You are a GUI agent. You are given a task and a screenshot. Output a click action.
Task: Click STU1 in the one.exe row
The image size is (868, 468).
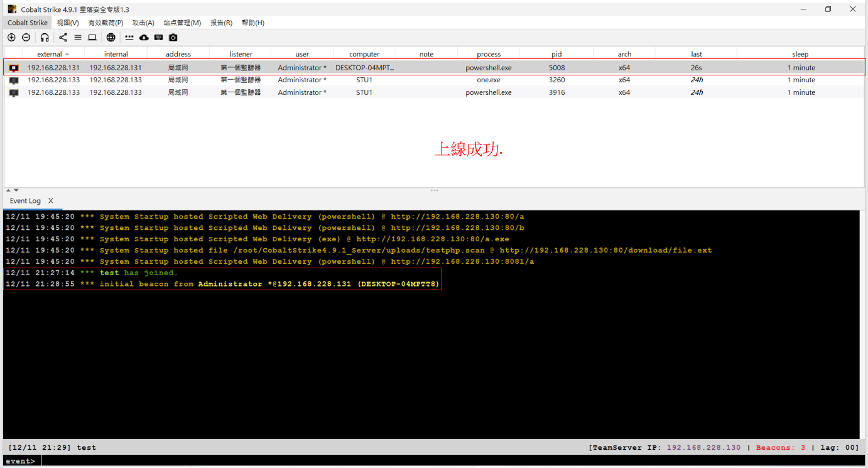[364, 80]
